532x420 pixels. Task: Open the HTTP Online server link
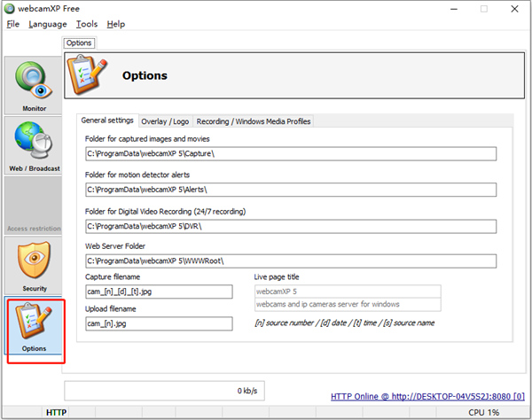[427, 395]
